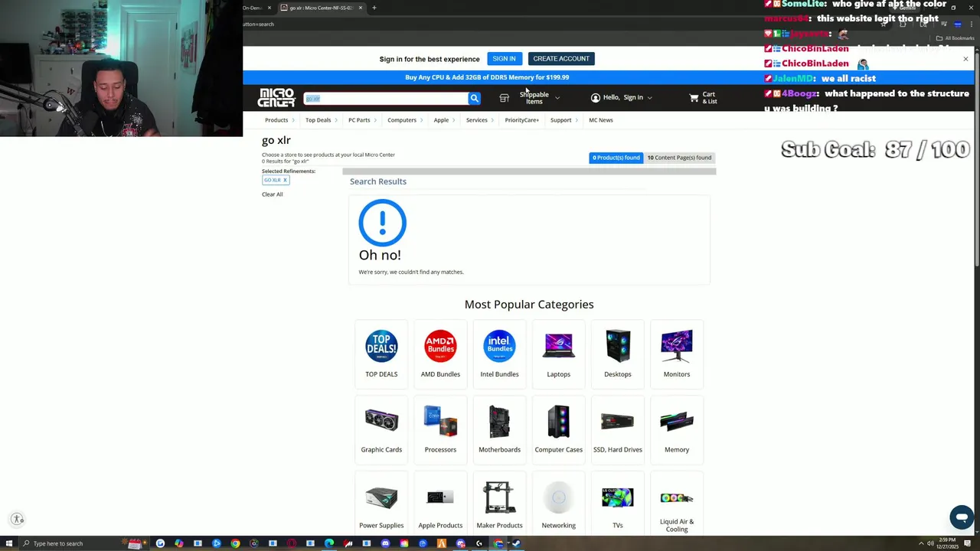Viewport: 980px width, 551px height.
Task: Click the DDR5 Memory promo banner
Action: click(487, 77)
